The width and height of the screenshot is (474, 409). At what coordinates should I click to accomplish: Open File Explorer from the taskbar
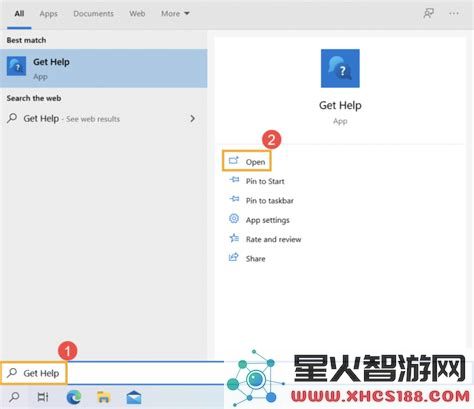click(104, 397)
